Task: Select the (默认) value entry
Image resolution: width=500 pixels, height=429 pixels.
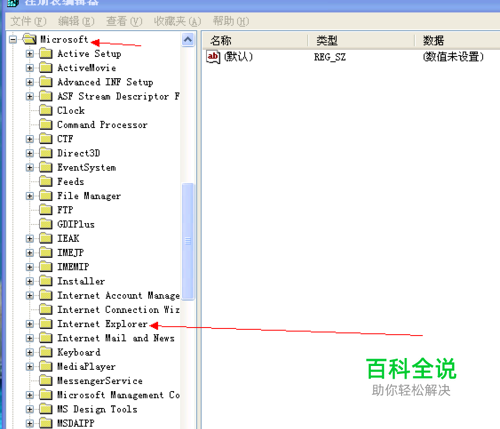Action: pyautogui.click(x=238, y=57)
